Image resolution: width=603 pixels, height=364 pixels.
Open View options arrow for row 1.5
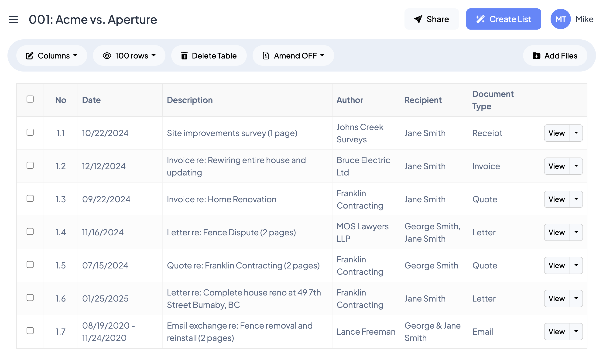pos(576,265)
